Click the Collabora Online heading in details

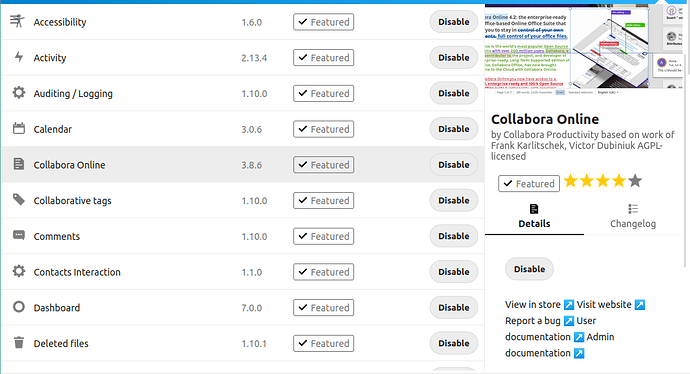(x=545, y=119)
